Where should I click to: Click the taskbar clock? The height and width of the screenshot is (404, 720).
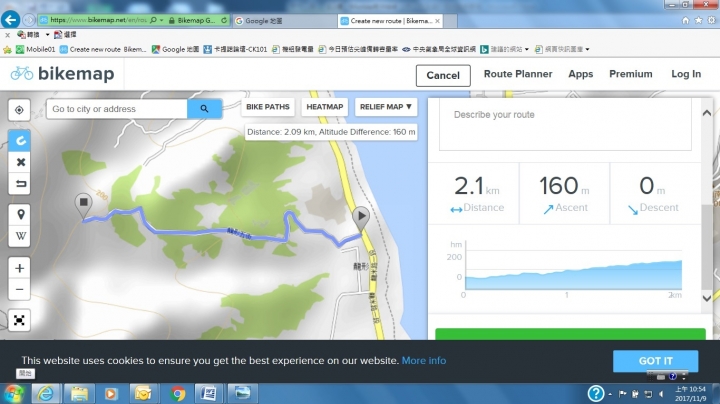point(690,394)
